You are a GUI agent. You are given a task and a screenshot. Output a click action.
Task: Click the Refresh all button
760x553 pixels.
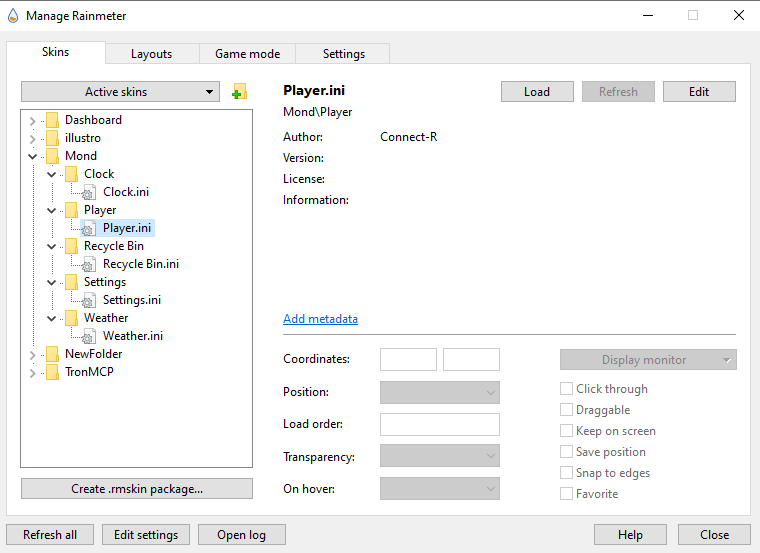50,535
